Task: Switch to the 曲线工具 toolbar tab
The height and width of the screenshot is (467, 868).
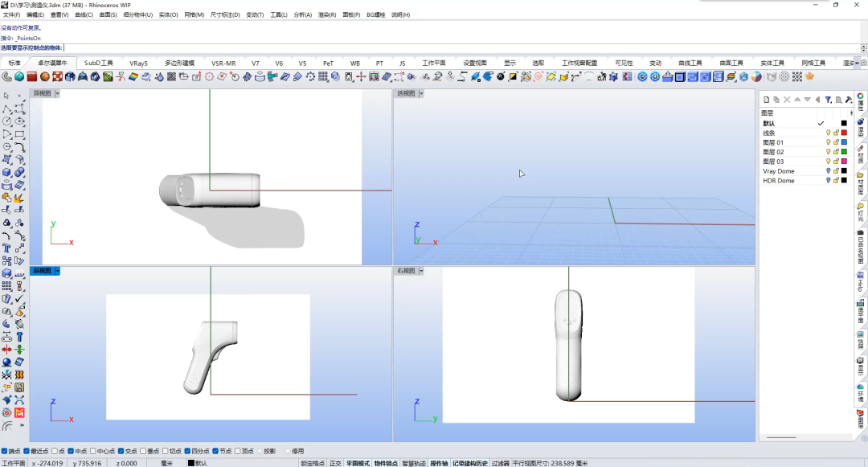Action: (x=690, y=63)
